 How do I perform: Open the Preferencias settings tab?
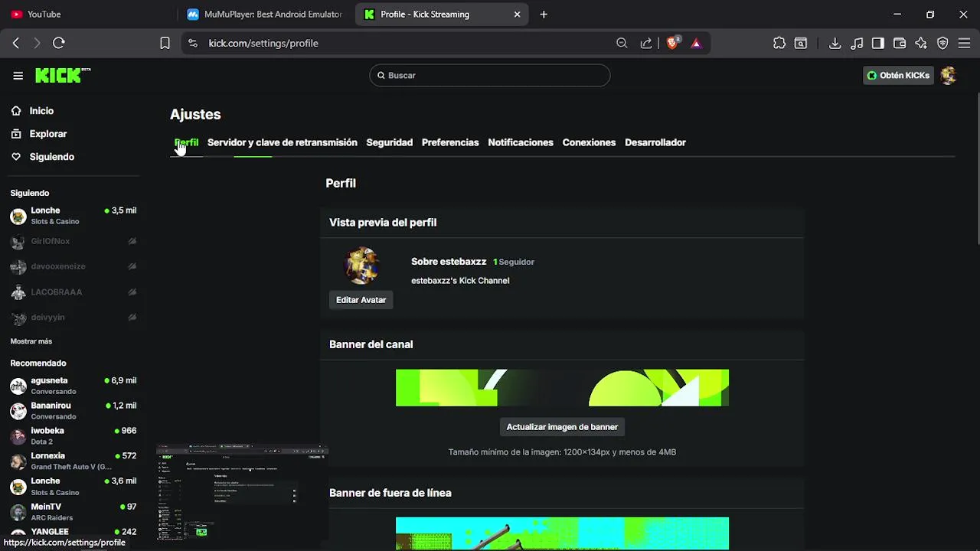450,143
